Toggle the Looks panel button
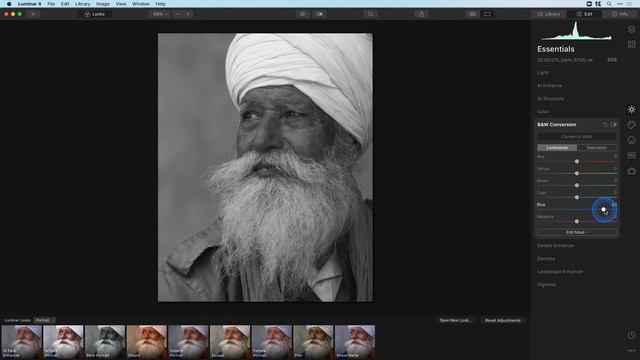This screenshot has width=640, height=360. (x=95, y=14)
